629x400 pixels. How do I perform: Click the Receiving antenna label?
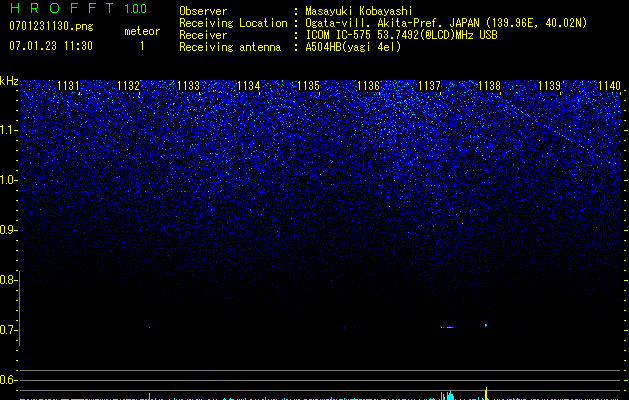pos(230,47)
